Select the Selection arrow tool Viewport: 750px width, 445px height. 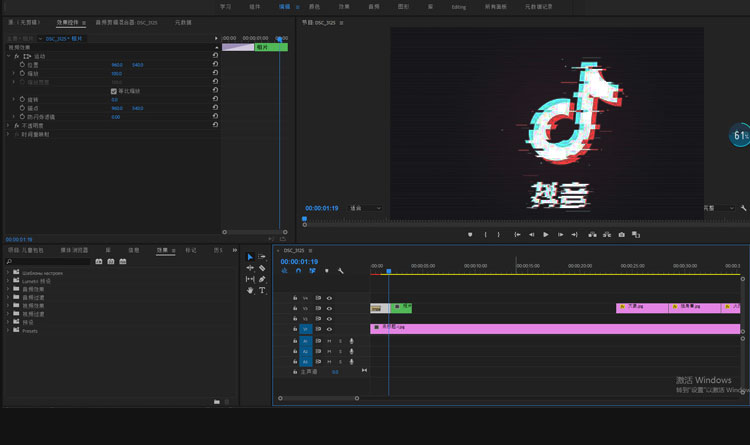click(250, 257)
